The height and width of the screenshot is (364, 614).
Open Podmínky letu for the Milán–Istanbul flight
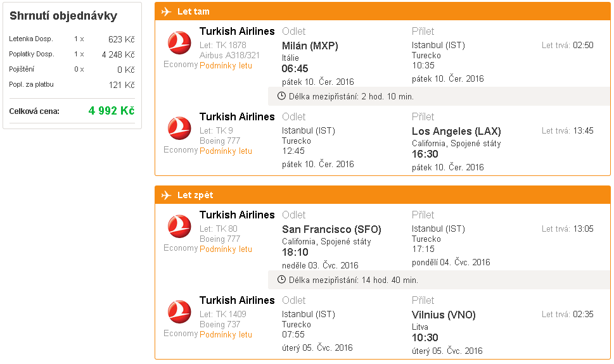[226, 66]
